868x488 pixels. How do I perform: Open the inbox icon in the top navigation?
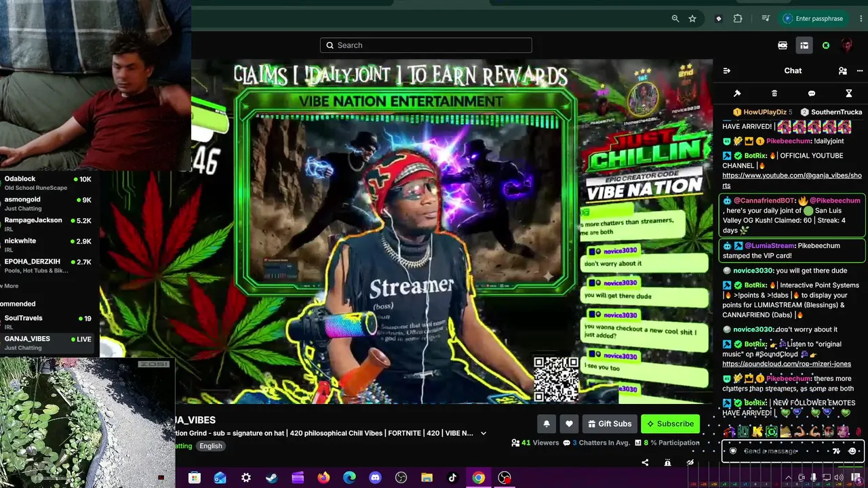pyautogui.click(x=804, y=45)
